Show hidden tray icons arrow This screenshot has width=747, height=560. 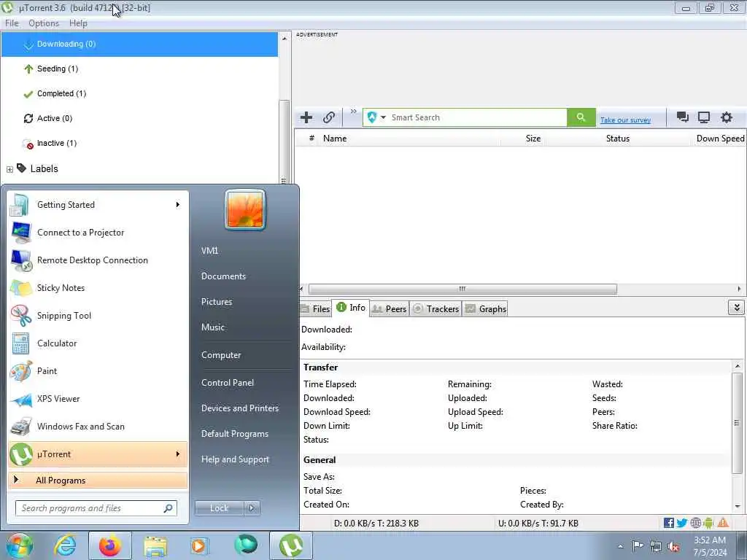(x=620, y=546)
